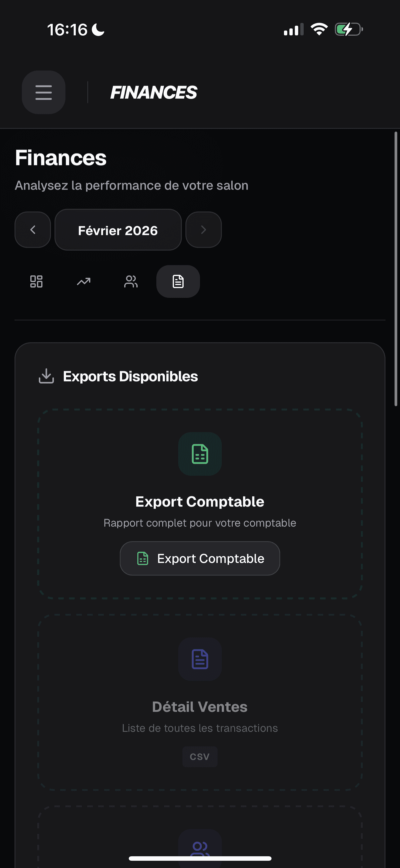The width and height of the screenshot is (400, 868).
Task: Switch to the highlighted exports tab
Action: pyautogui.click(x=178, y=281)
